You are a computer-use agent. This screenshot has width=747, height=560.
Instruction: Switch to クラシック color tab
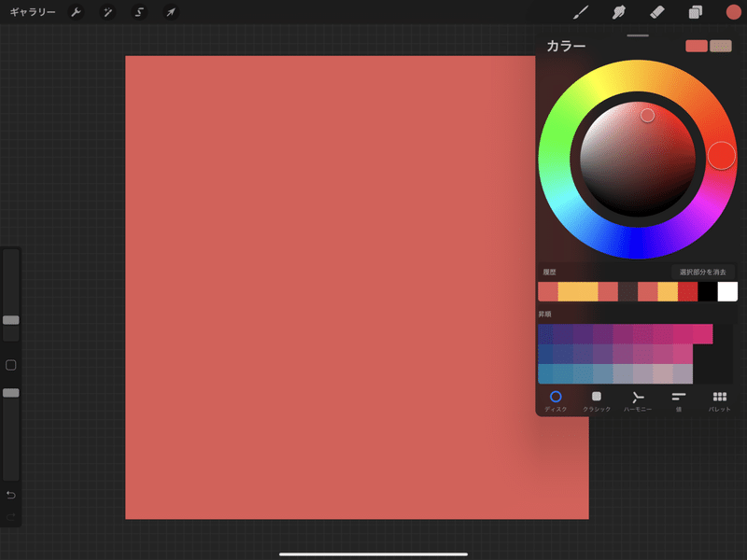coord(597,401)
